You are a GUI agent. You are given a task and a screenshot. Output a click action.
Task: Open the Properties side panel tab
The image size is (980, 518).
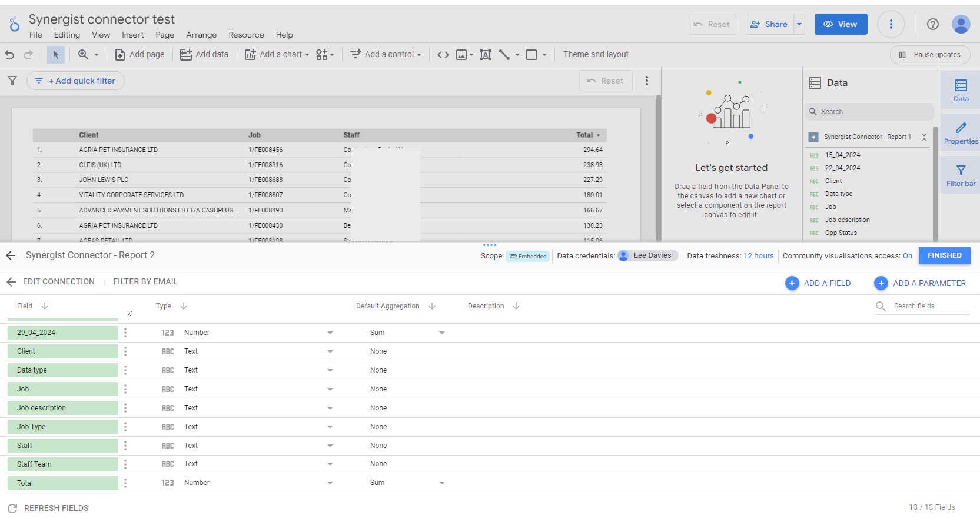point(961,133)
